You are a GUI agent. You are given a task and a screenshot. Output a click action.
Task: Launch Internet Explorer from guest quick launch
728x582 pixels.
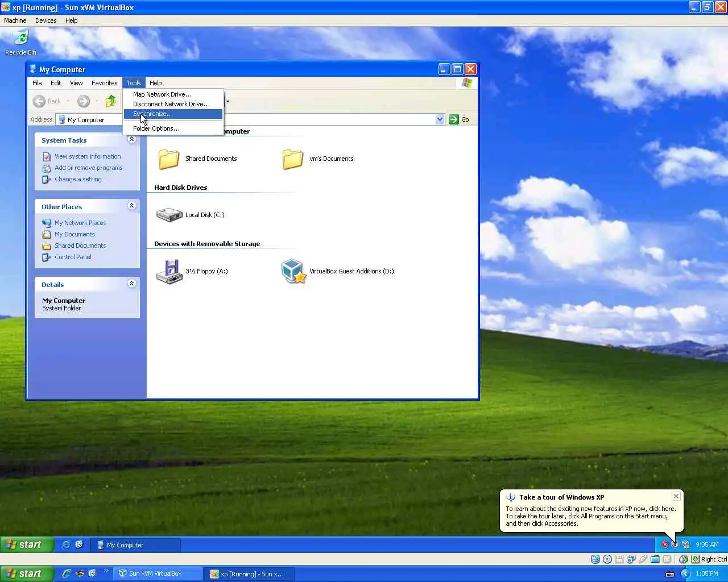tap(66, 544)
